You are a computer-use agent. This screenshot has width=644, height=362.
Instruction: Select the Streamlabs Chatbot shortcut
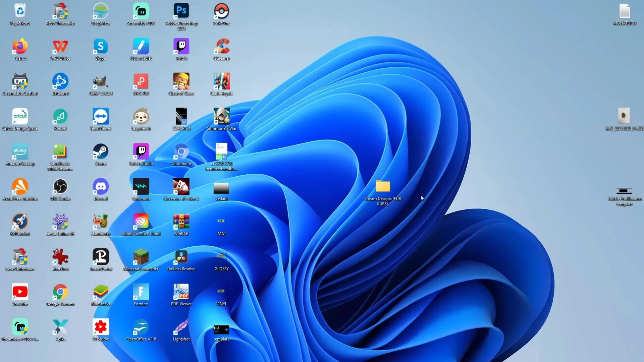(x=20, y=81)
